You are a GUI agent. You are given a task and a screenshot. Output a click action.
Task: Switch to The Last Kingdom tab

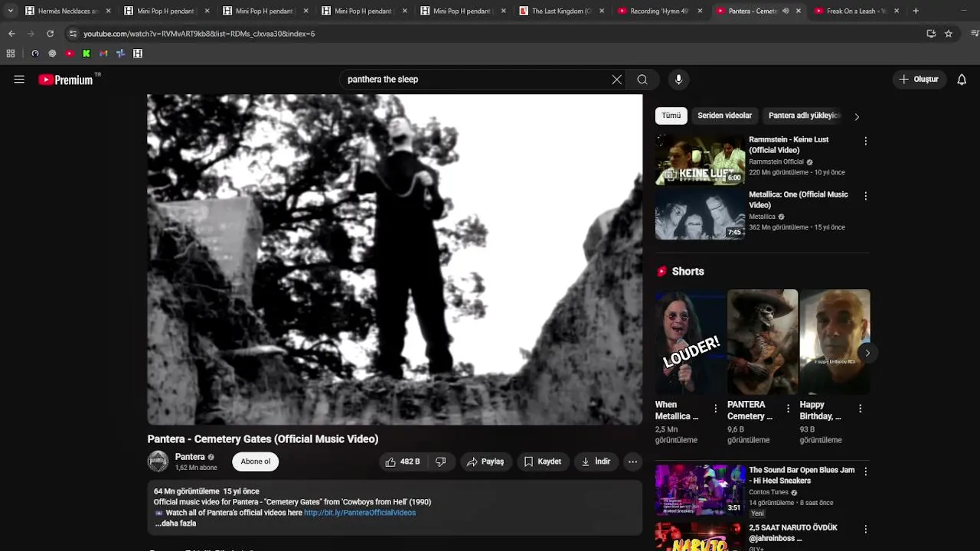tap(561, 11)
